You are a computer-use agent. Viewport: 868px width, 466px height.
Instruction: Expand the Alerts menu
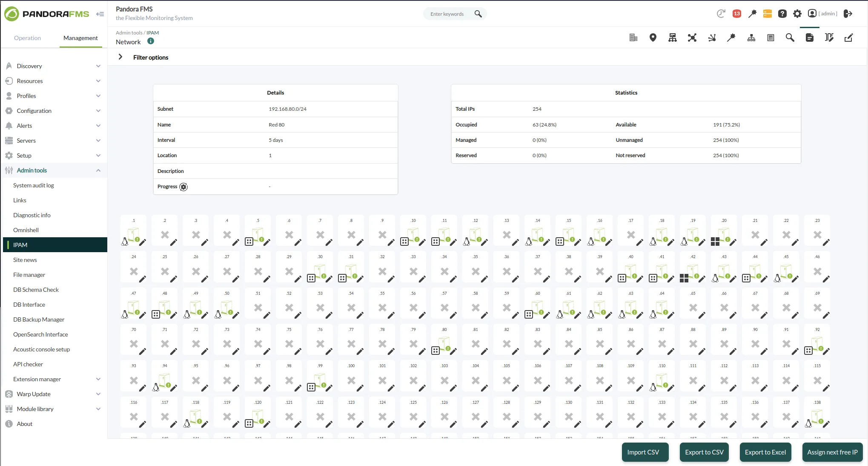54,126
